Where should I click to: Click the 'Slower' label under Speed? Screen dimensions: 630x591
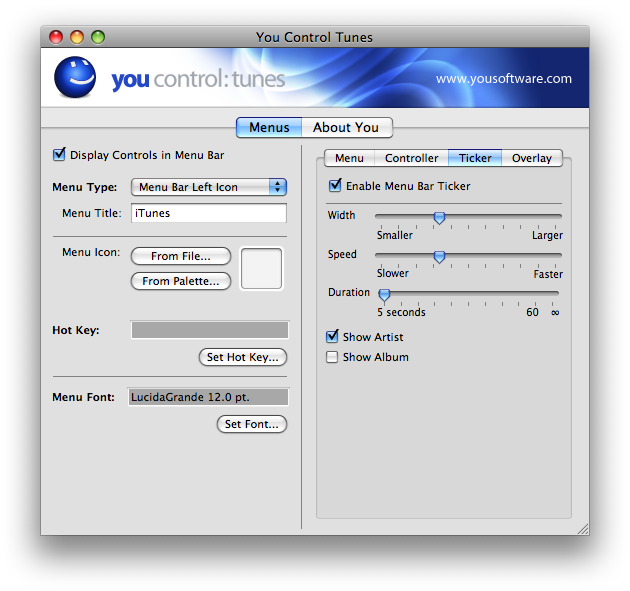tap(393, 274)
